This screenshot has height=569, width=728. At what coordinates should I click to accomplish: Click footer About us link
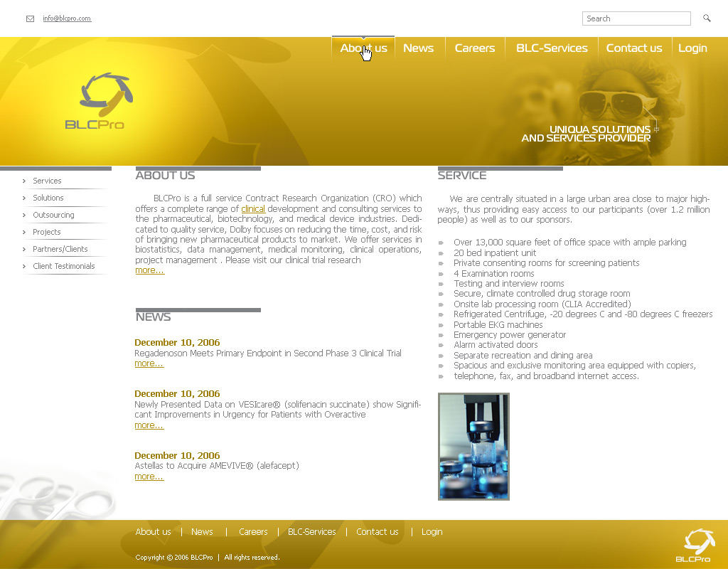[154, 532]
